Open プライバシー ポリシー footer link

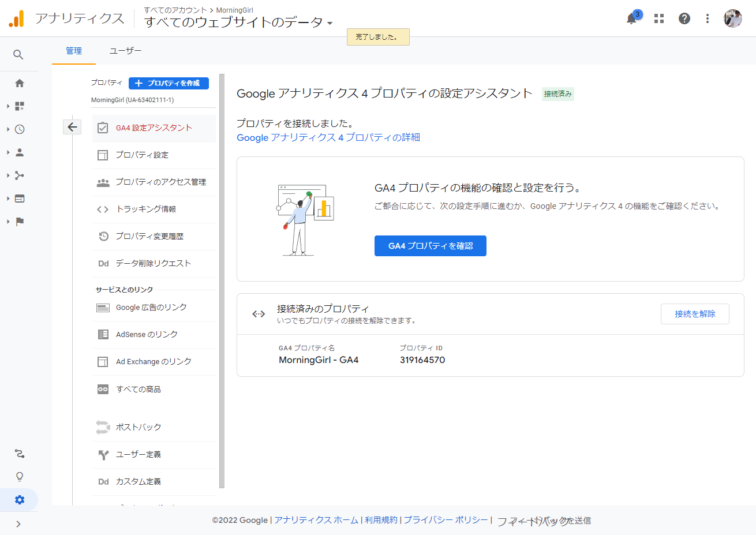pyautogui.click(x=446, y=520)
